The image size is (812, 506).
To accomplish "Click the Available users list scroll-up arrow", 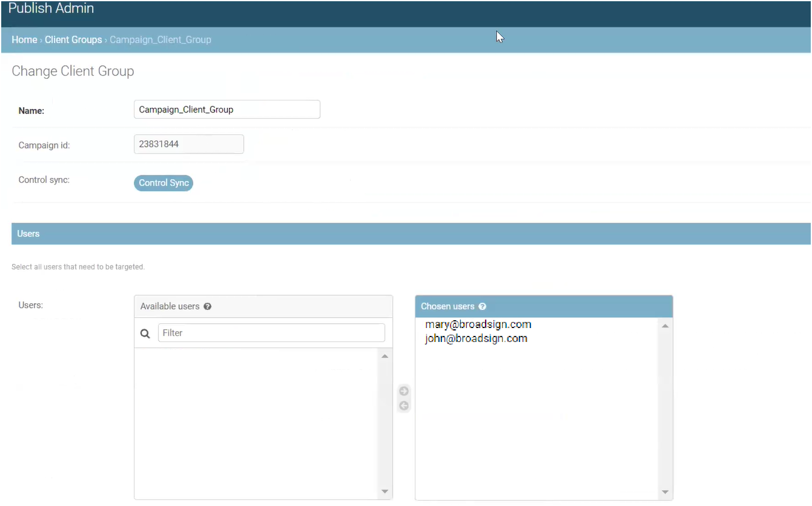I will pyautogui.click(x=385, y=356).
